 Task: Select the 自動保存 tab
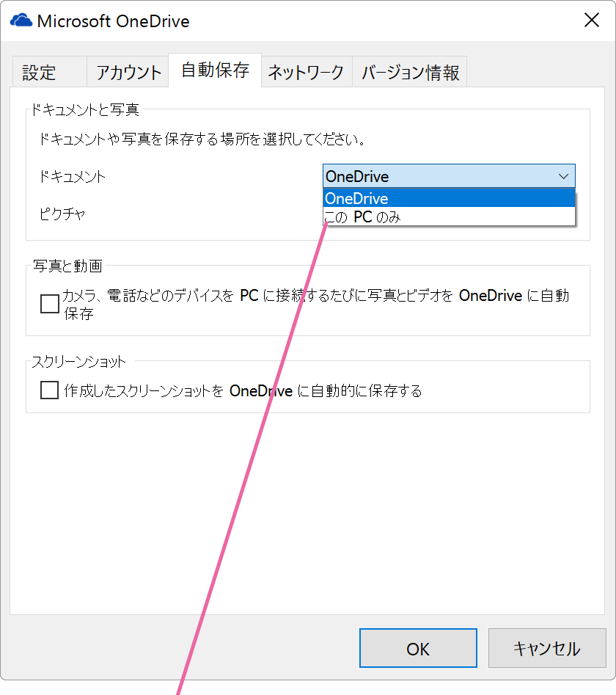(215, 70)
